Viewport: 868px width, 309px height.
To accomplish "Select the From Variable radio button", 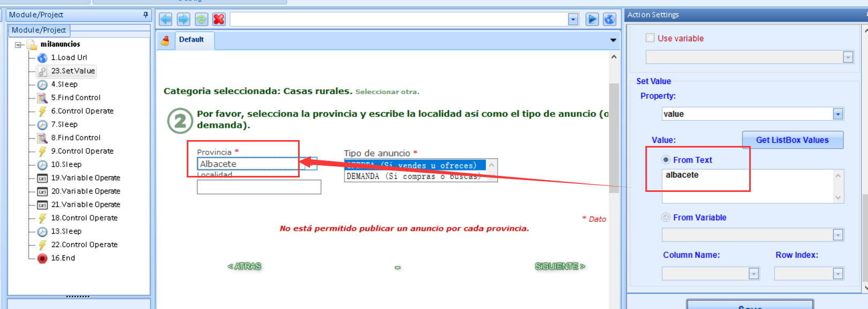I will pos(666,218).
